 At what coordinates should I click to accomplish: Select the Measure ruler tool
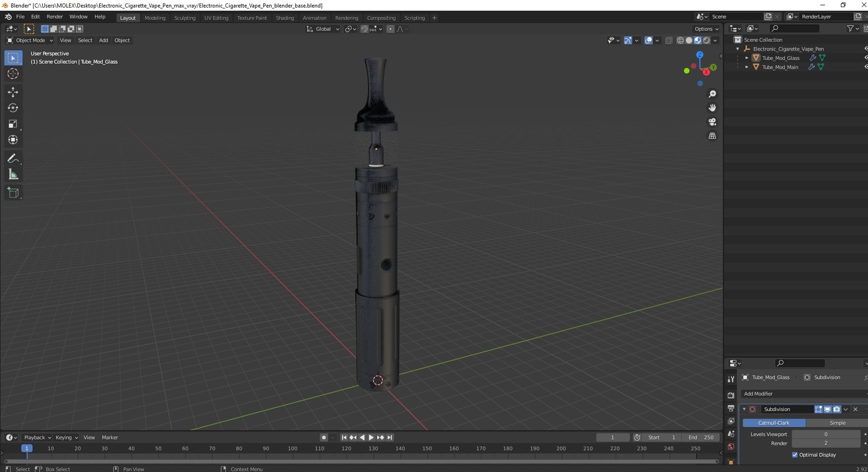click(x=13, y=174)
